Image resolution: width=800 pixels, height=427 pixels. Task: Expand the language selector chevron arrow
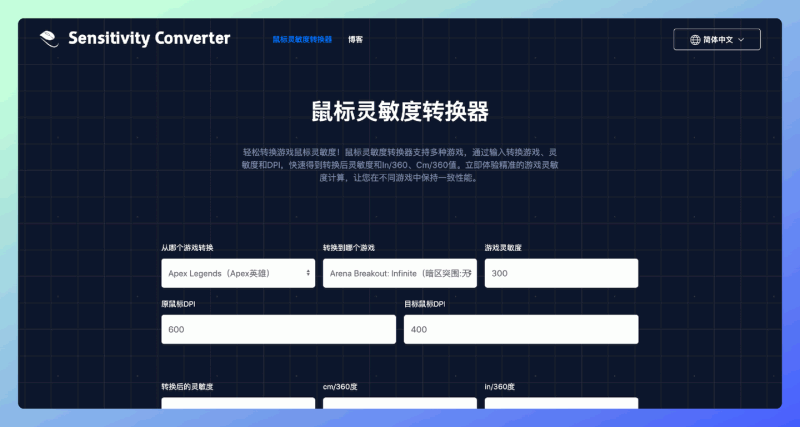tap(741, 40)
